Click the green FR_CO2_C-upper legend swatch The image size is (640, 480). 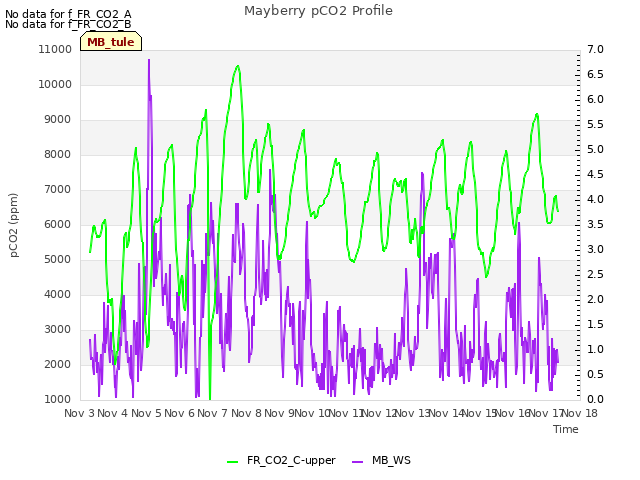232,461
